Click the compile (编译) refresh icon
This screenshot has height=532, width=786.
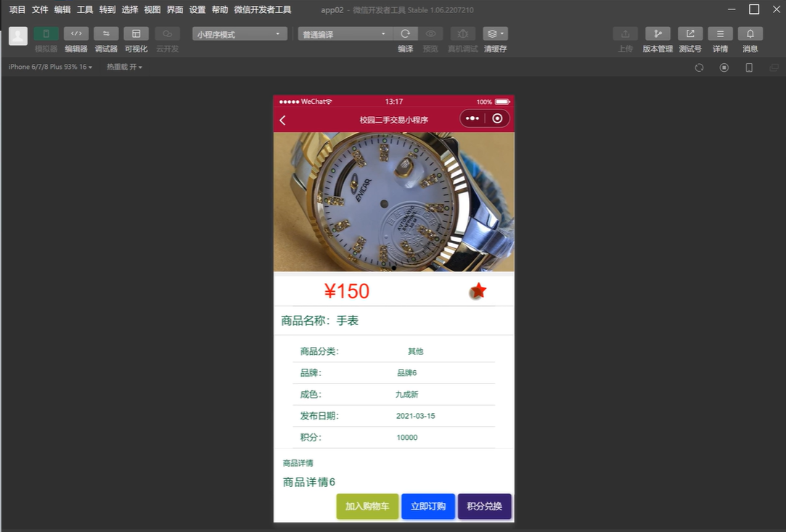(x=406, y=34)
